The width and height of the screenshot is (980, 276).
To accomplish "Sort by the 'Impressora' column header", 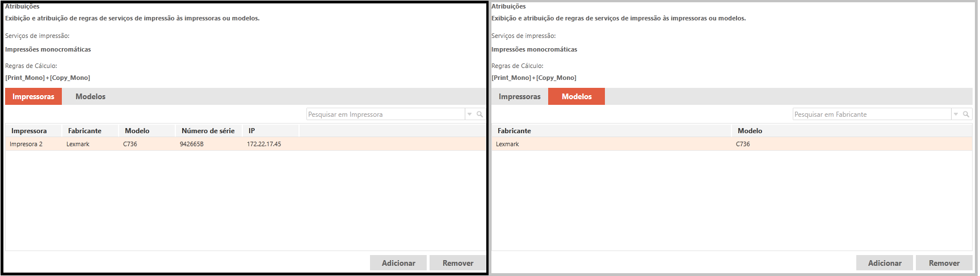I will pyautogui.click(x=29, y=131).
